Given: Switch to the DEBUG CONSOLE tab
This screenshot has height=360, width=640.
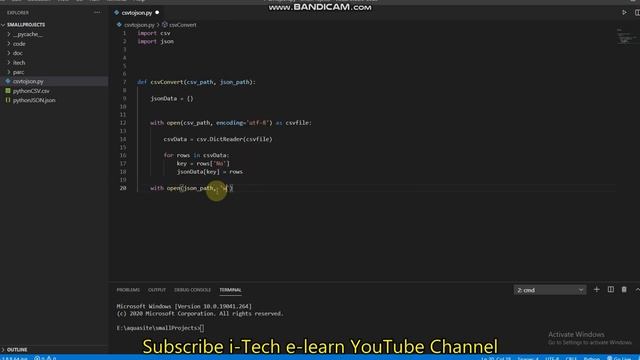Looking at the screenshot, I should pos(192,290).
